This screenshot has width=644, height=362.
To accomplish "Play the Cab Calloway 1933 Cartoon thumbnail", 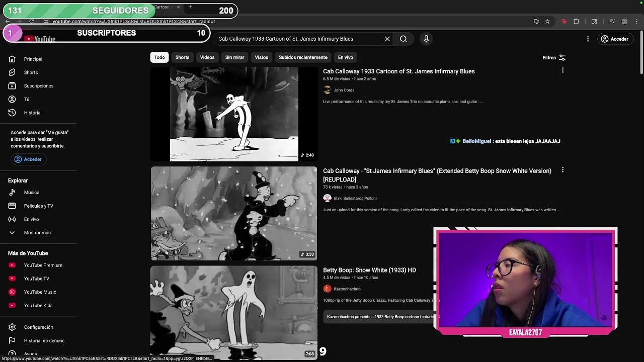I will click(234, 114).
